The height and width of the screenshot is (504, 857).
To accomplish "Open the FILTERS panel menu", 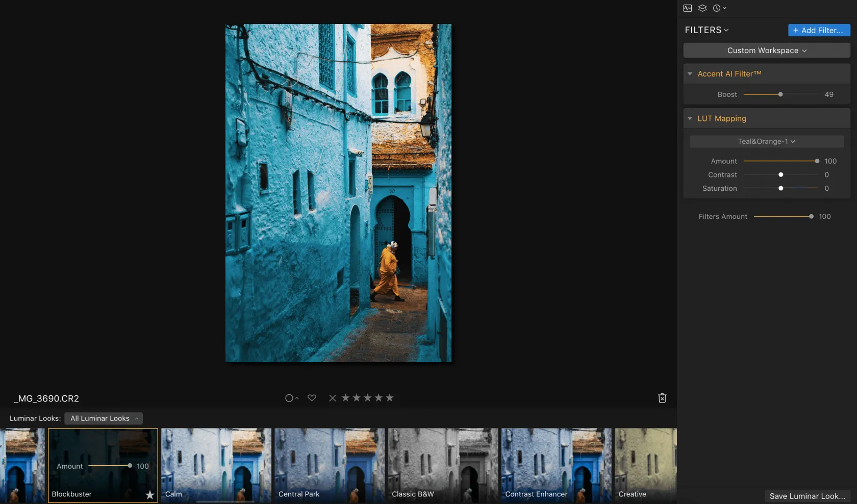I will (x=707, y=30).
